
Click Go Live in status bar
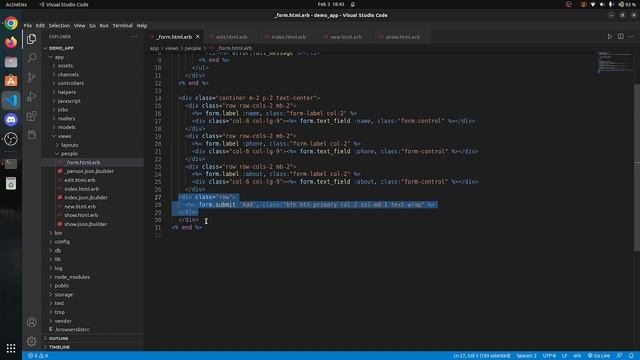(599, 356)
